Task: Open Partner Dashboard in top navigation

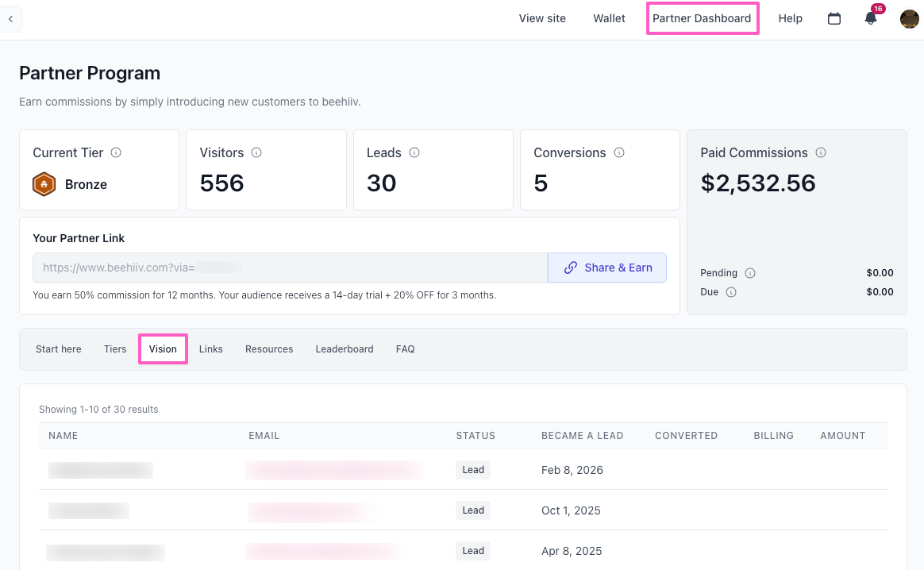Action: tap(702, 18)
